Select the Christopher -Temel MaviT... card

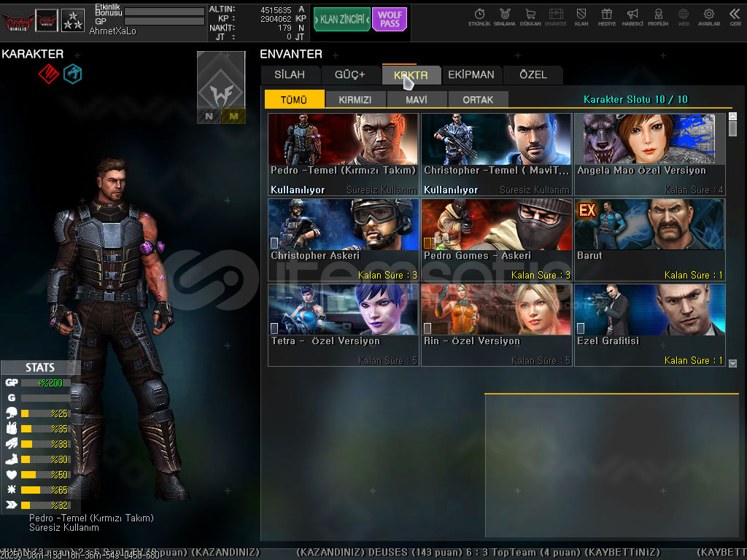tap(496, 155)
